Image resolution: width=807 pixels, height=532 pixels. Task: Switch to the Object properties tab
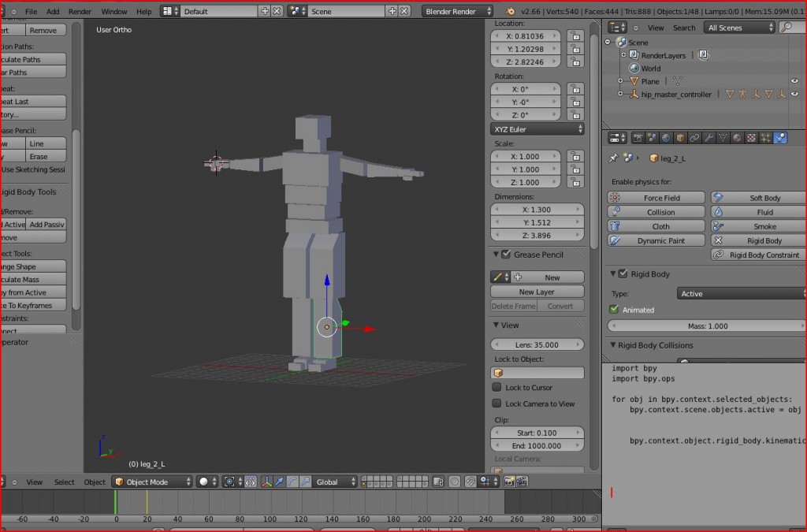pyautogui.click(x=680, y=137)
